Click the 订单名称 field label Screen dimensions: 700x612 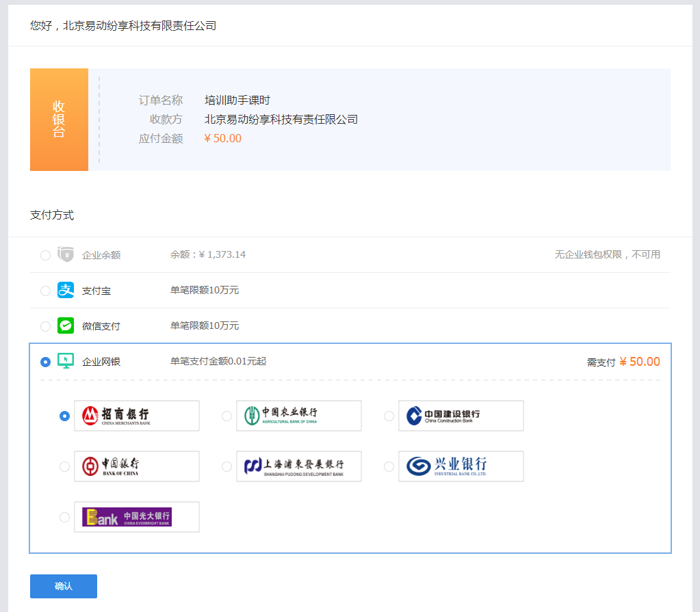click(x=161, y=101)
